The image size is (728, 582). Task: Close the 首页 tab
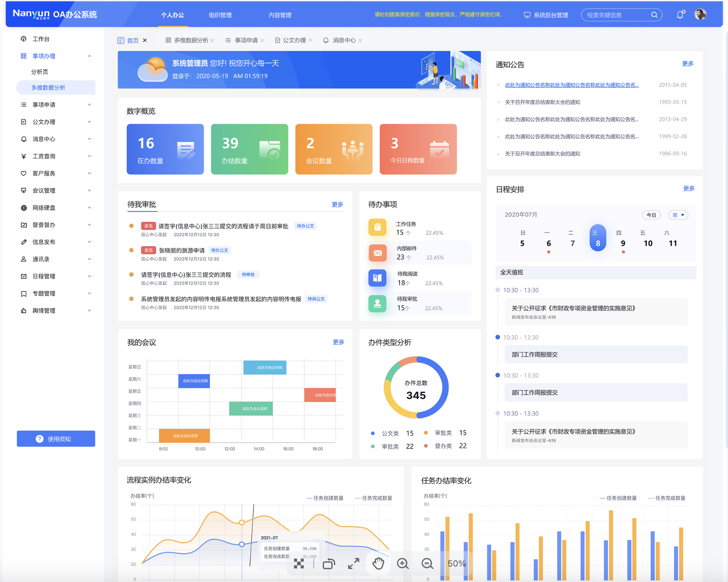click(x=145, y=40)
